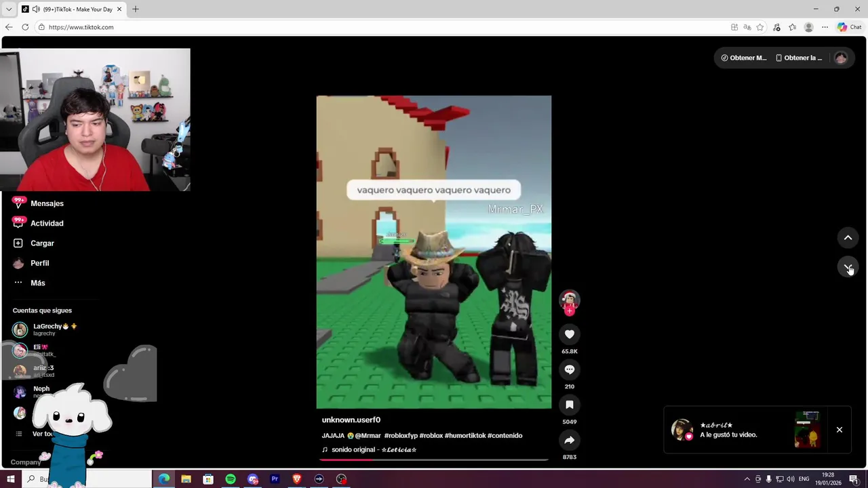Reload the page with the refresh button
The image size is (868, 488).
[x=25, y=27]
